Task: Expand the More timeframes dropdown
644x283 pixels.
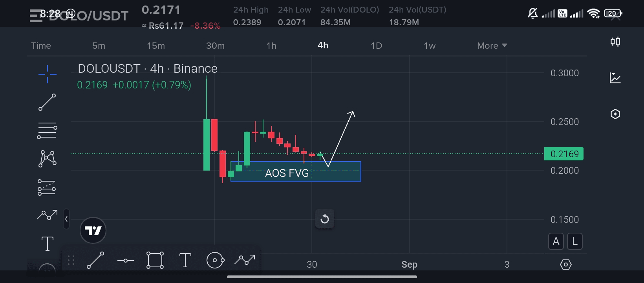Action: click(492, 46)
